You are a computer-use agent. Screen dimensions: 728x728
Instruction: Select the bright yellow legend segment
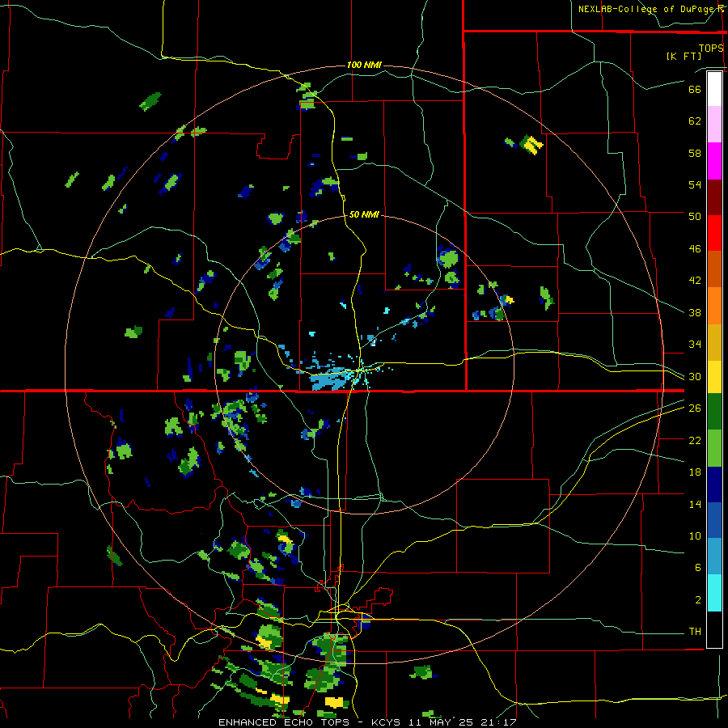[714, 376]
